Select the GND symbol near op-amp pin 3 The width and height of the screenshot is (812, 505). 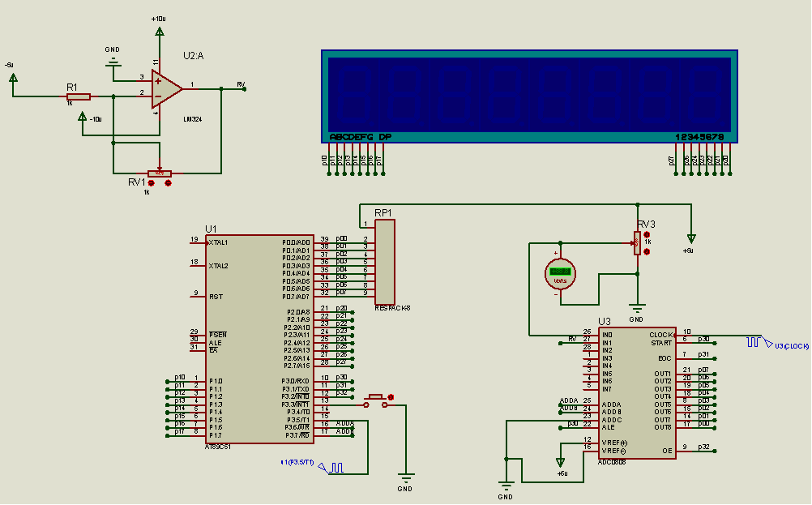pos(113,64)
